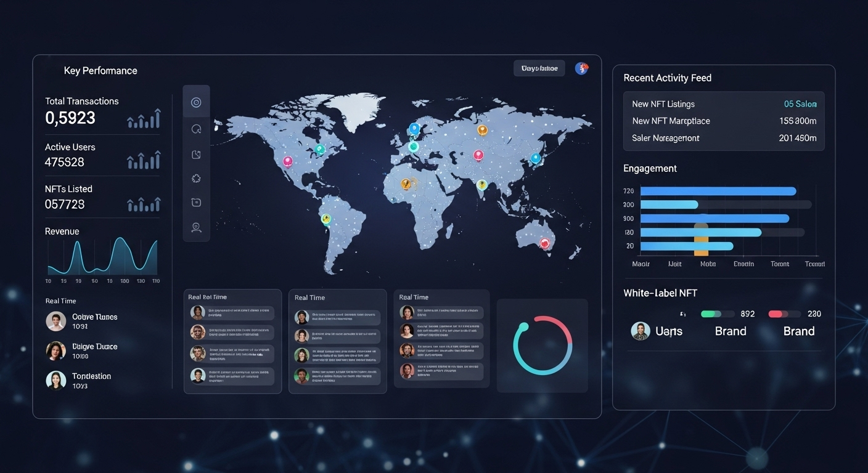Click the top 720 engagement bar
This screenshot has height=473, width=868.
click(x=718, y=192)
